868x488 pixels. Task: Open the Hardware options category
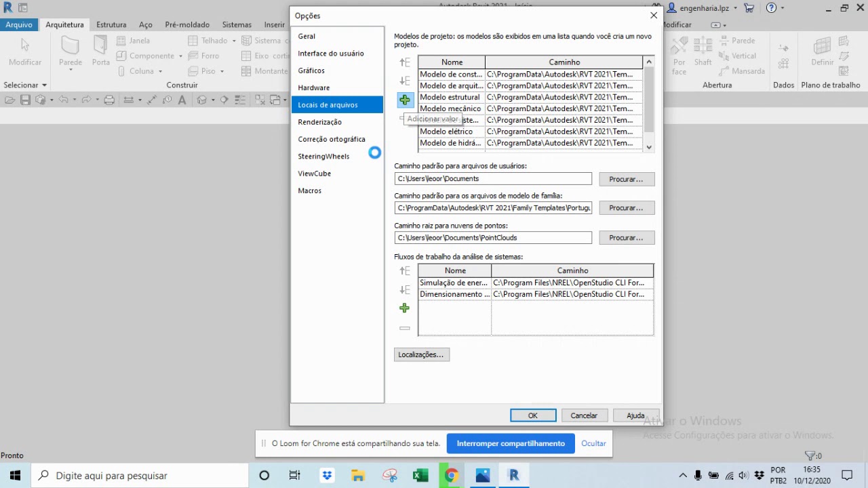point(337,88)
